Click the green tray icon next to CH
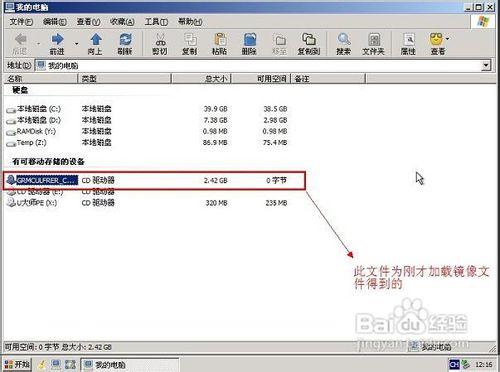The image size is (500, 372). [x=466, y=365]
